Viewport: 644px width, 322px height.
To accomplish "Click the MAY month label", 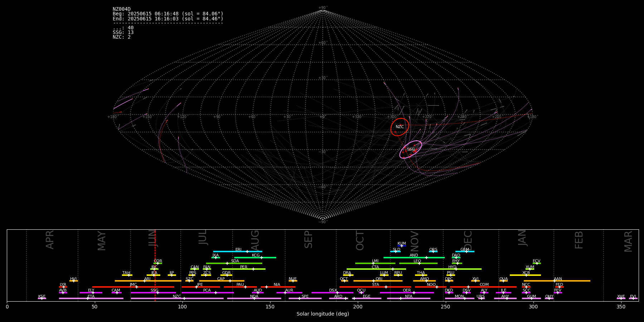I will point(102,241).
